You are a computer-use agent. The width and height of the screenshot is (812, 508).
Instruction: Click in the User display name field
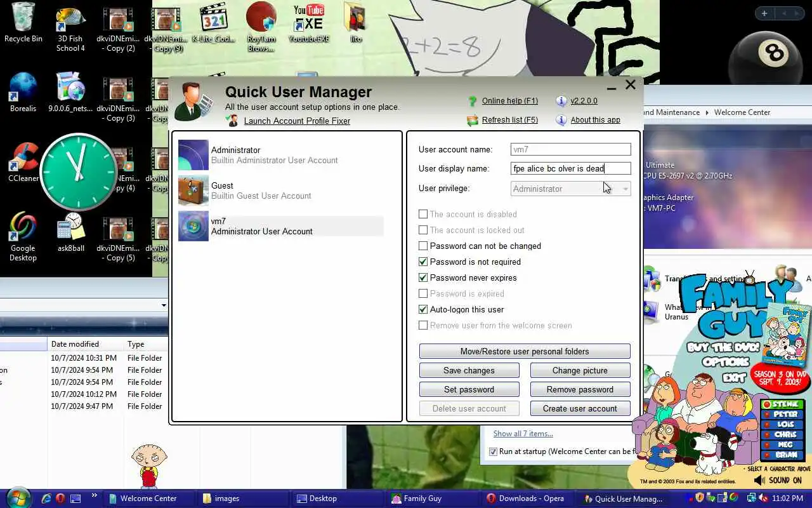pos(570,168)
